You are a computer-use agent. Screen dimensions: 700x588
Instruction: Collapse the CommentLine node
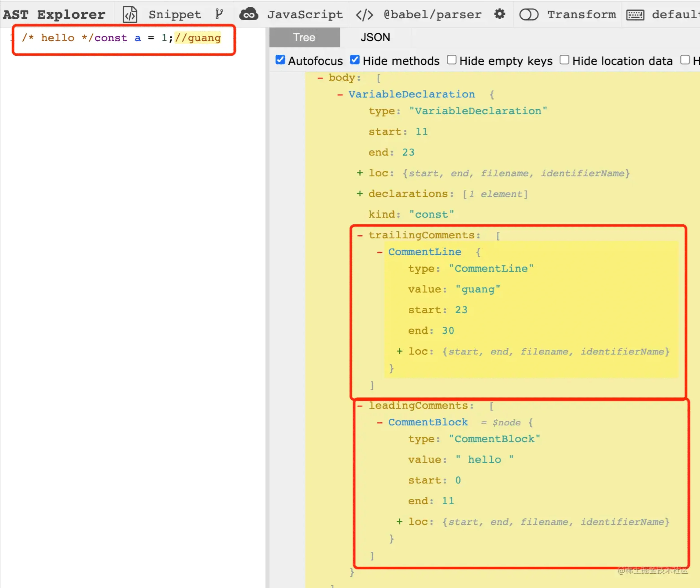[380, 252]
